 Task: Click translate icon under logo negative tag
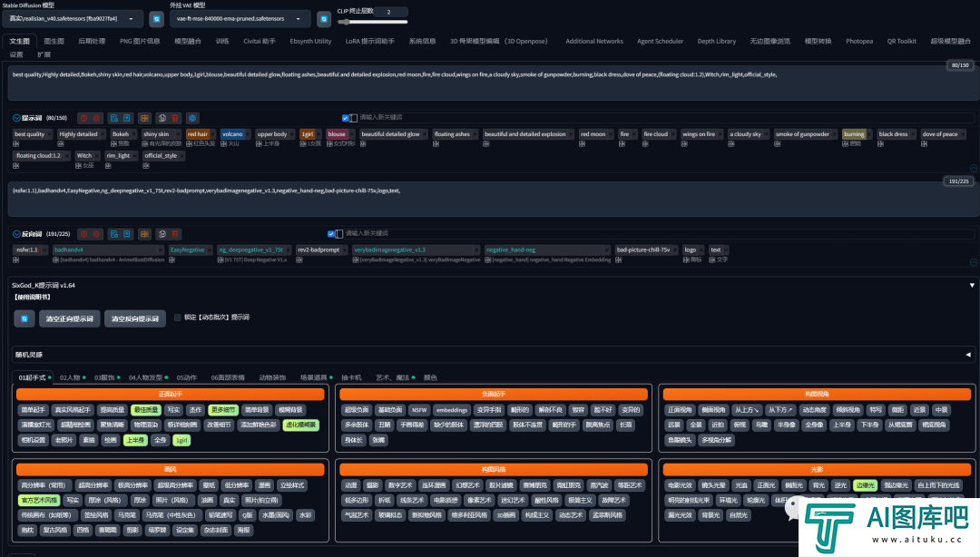686,260
